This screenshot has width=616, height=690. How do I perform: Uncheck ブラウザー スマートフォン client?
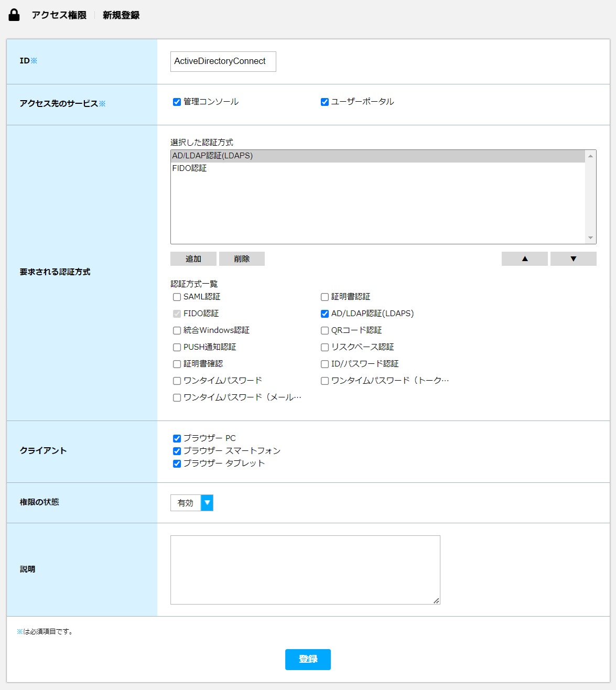tap(177, 451)
